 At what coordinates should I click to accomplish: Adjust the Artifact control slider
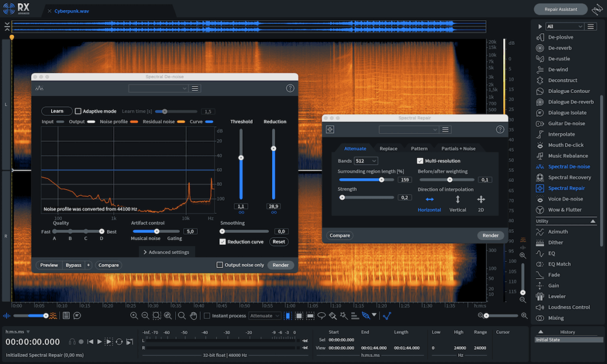156,231
